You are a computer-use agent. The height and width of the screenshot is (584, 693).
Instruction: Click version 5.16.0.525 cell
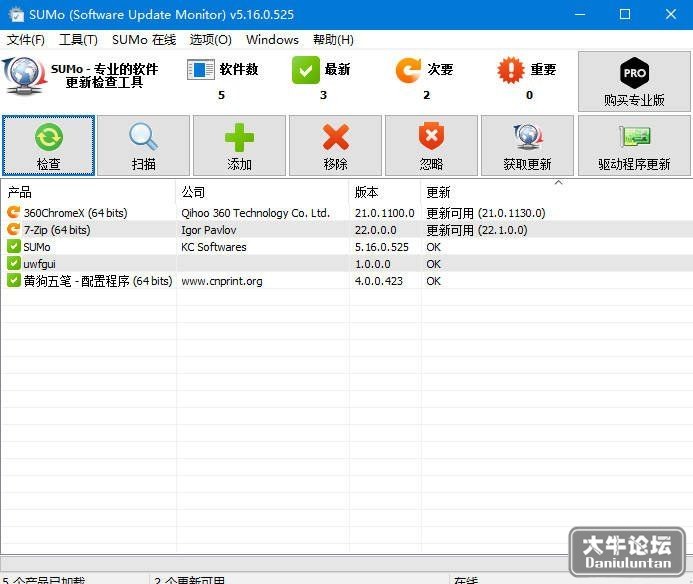(381, 247)
